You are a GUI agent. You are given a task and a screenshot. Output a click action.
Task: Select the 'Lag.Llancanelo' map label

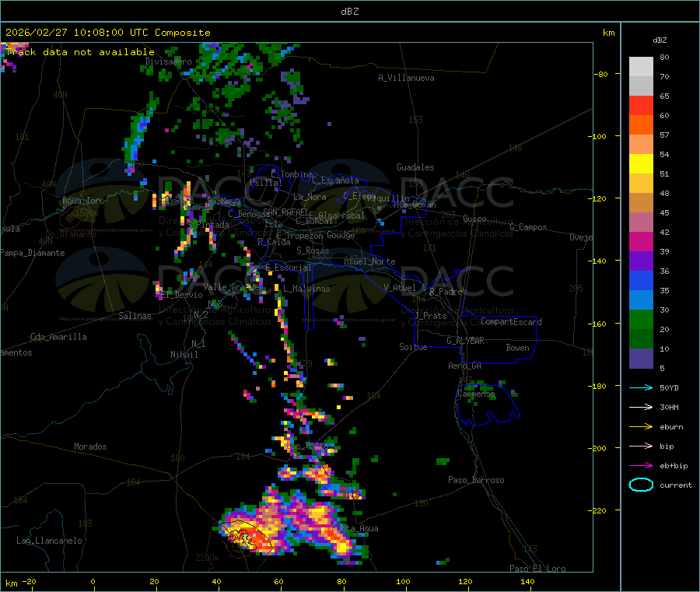point(49,541)
